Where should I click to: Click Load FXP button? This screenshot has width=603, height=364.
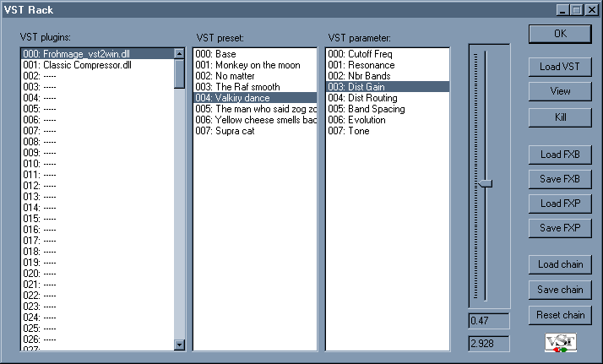(560, 204)
